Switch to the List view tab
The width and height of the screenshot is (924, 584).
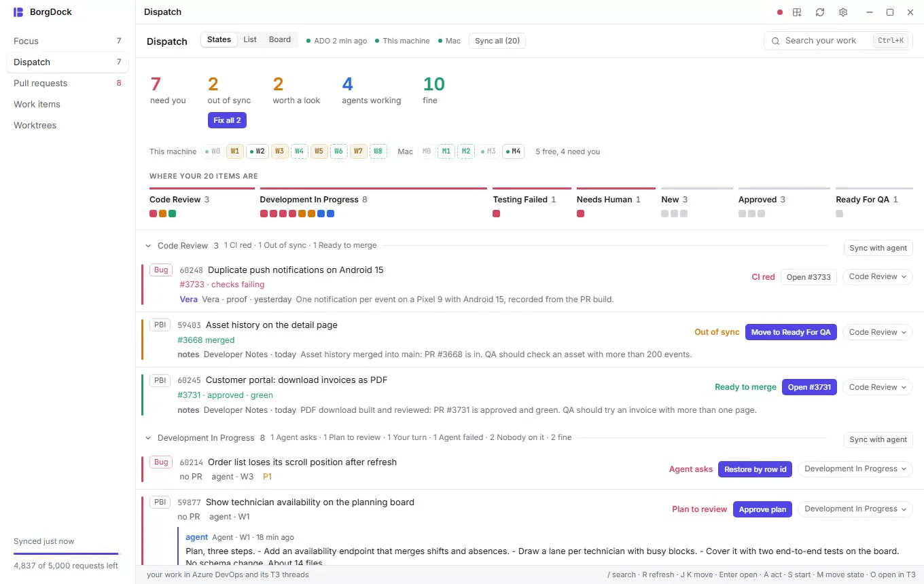[x=250, y=40]
